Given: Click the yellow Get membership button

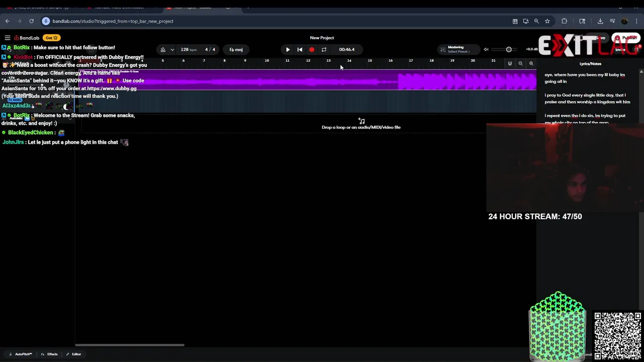Looking at the screenshot, I should [52, 38].
